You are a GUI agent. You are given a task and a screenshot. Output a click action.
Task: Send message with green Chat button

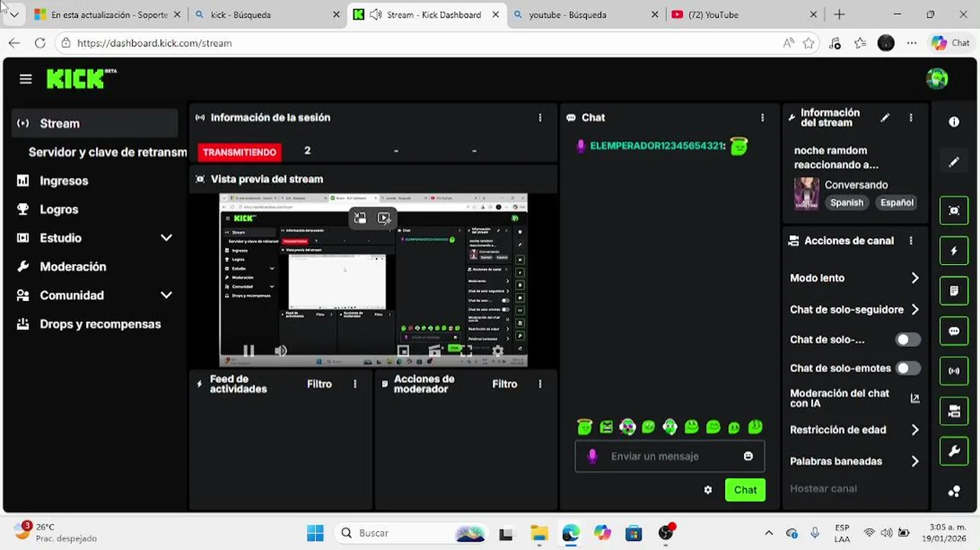(x=745, y=490)
